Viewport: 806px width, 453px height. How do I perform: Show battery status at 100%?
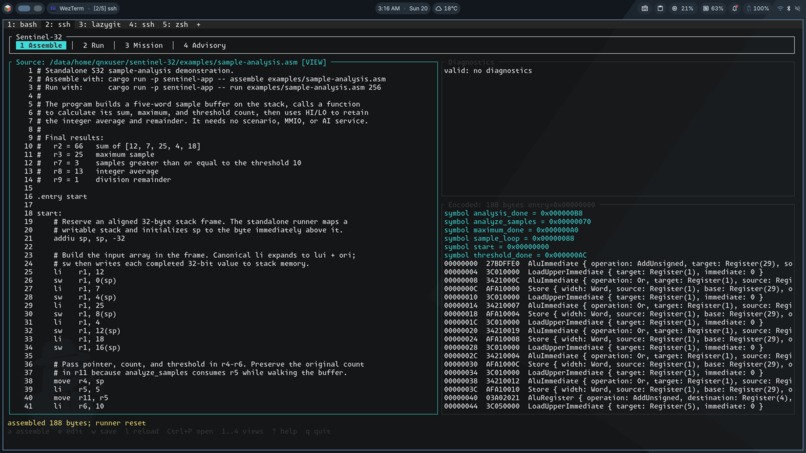[x=758, y=8]
